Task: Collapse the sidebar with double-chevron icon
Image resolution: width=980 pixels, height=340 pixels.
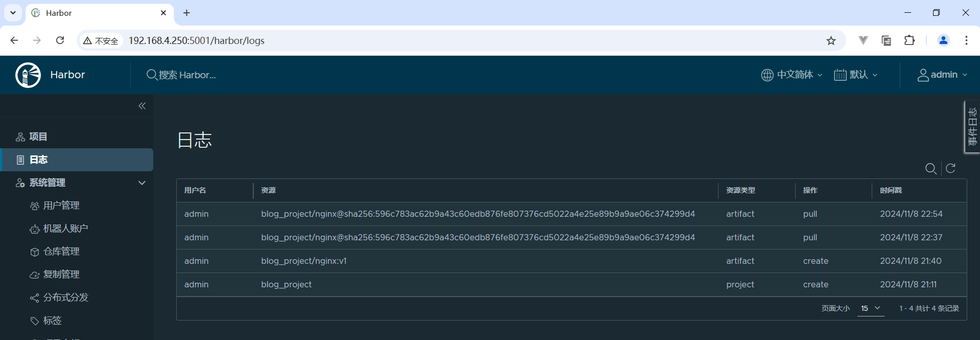Action: pos(142,106)
